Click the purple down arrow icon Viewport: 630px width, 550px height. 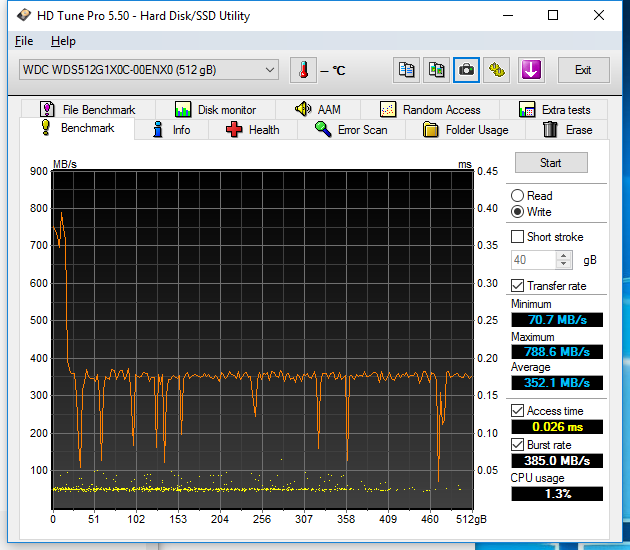pos(530,70)
